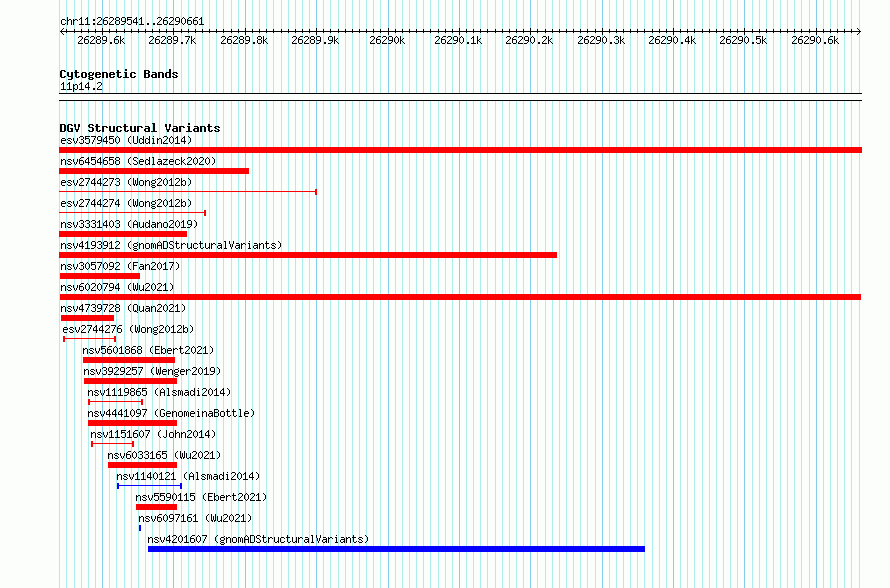890x588 pixels.
Task: Click the 26289.9k ruler tick label
Action: coord(315,40)
